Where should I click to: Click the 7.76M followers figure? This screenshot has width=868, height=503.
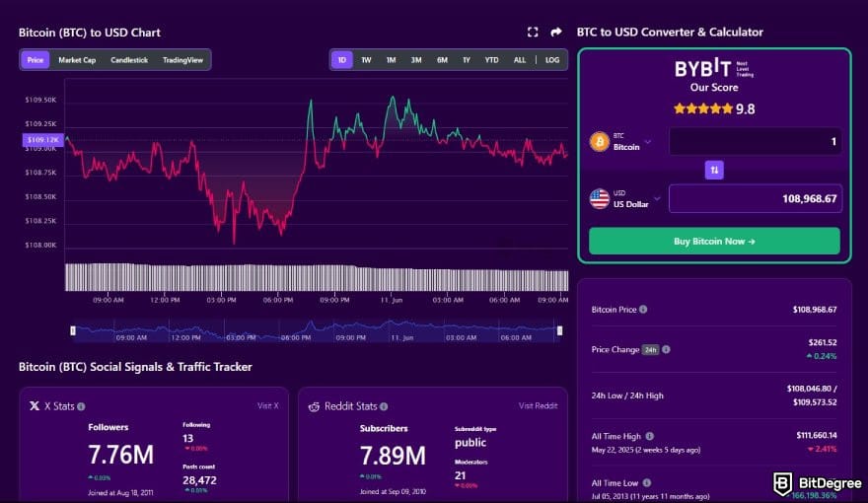(120, 455)
